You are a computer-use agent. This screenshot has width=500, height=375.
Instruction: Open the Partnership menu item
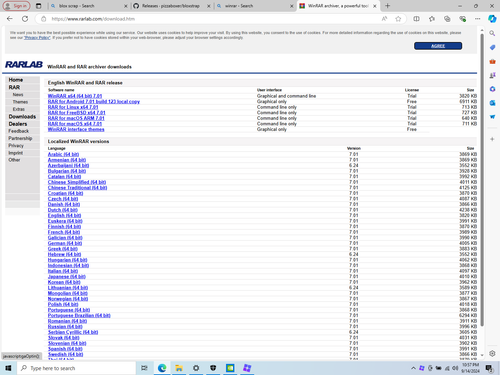(20, 138)
